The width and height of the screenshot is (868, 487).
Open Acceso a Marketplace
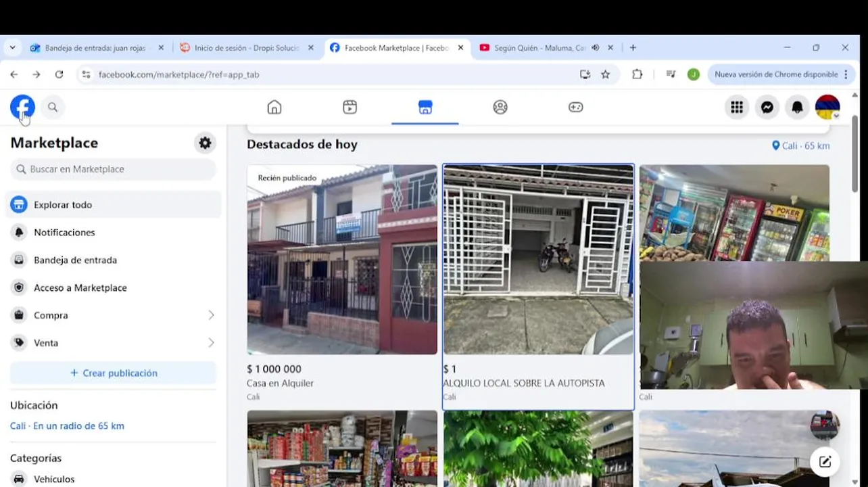(x=113, y=287)
